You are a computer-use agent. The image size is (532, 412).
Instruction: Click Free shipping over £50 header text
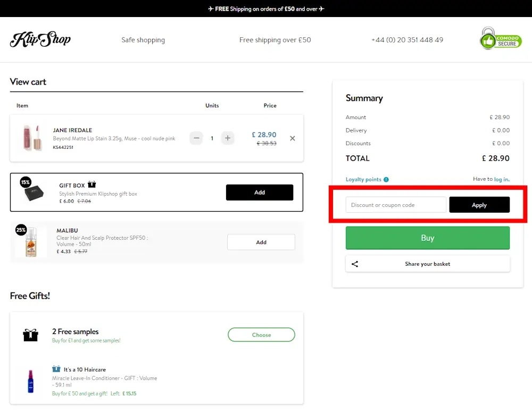[275, 40]
